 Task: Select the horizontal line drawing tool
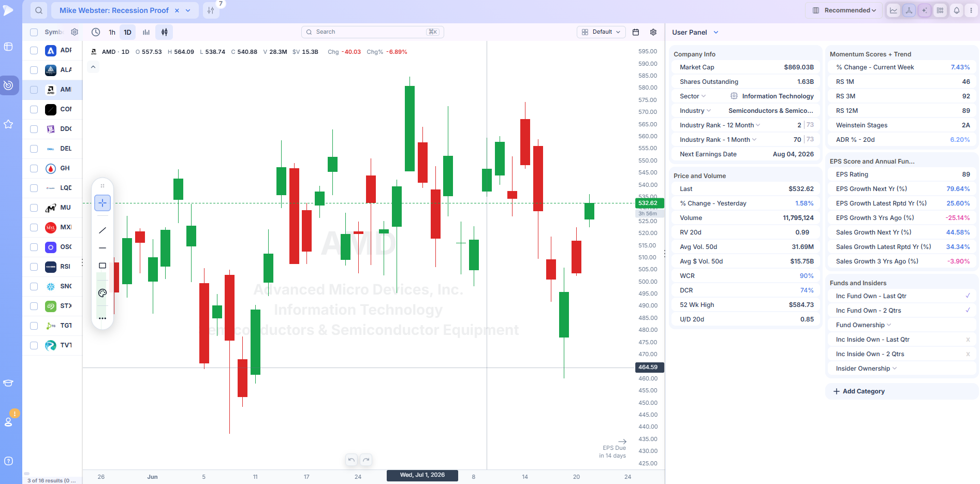coord(103,248)
